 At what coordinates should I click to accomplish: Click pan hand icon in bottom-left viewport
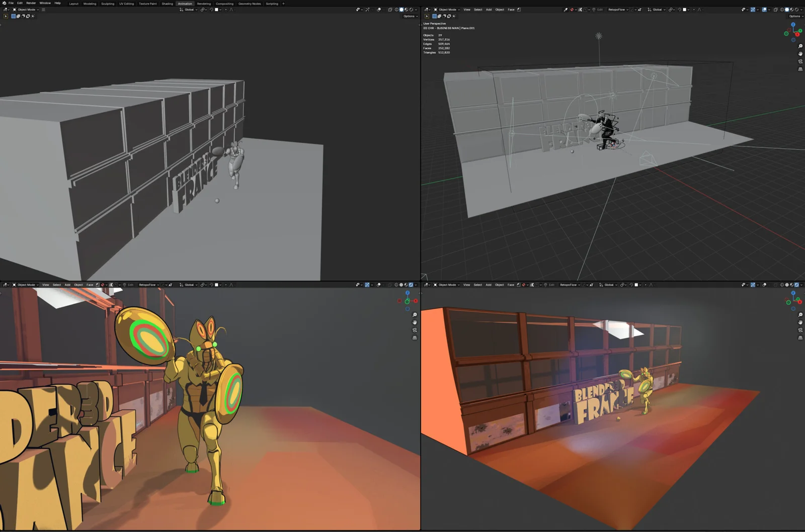[x=415, y=322]
